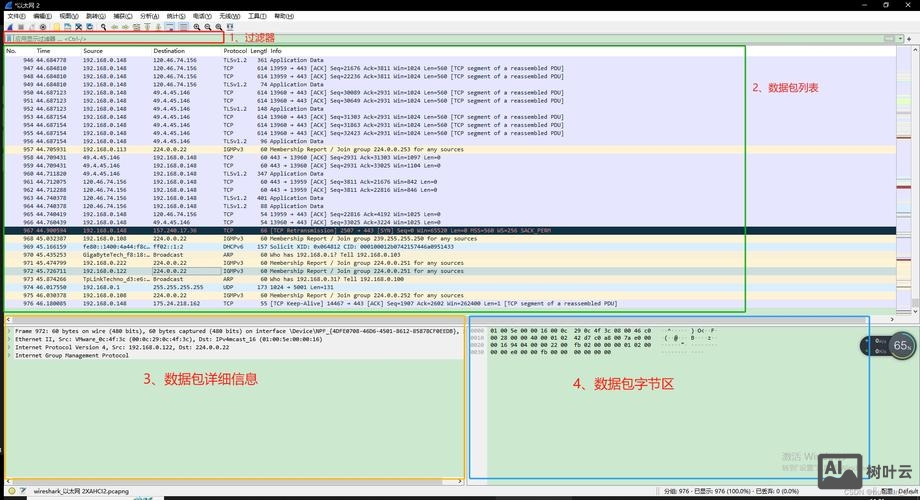Select packet 969 DHCPv6 Solicit row
Screen dimensions: 920x500
tap(450, 247)
